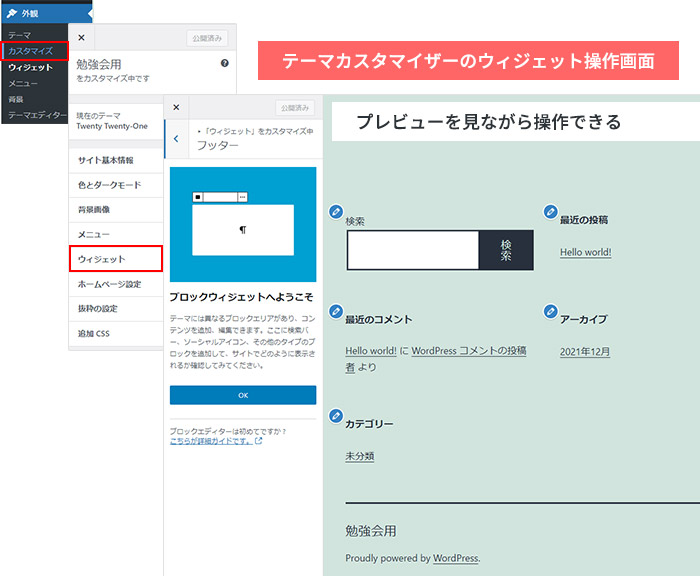Click the WordPress link in footer
Viewport: 700px width, 576px height.
(x=456, y=558)
